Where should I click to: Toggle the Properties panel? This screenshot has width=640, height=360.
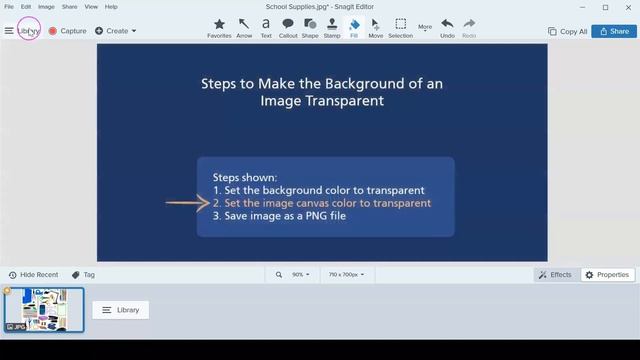coord(608,275)
